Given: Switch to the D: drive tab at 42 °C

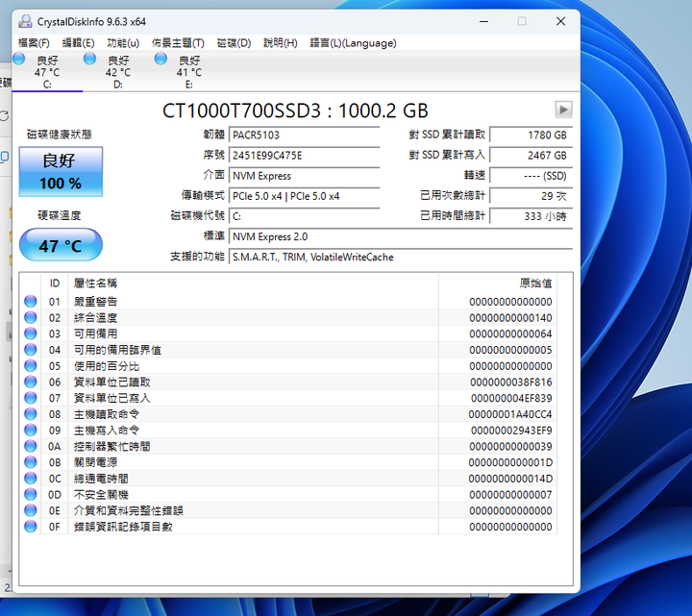Looking at the screenshot, I should coord(118,71).
